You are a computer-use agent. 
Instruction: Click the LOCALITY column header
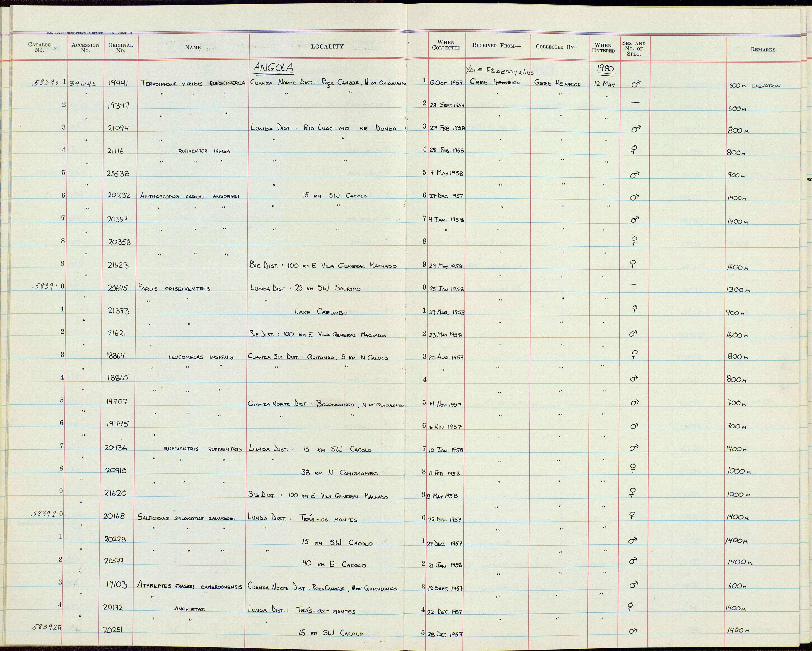click(327, 46)
